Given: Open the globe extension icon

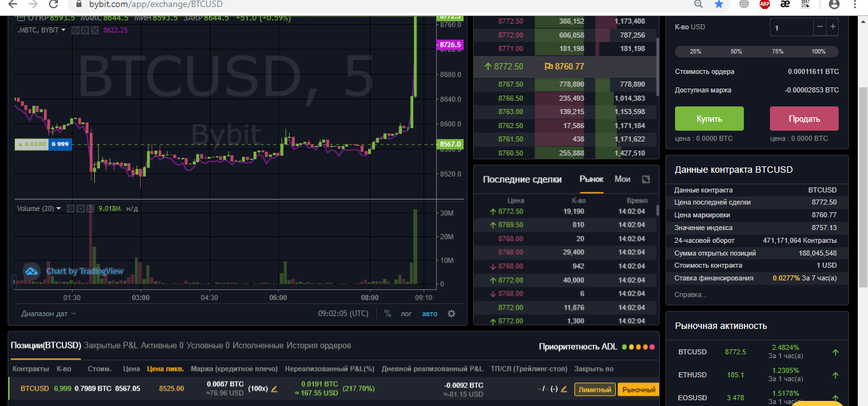Looking at the screenshot, I should click(744, 4).
